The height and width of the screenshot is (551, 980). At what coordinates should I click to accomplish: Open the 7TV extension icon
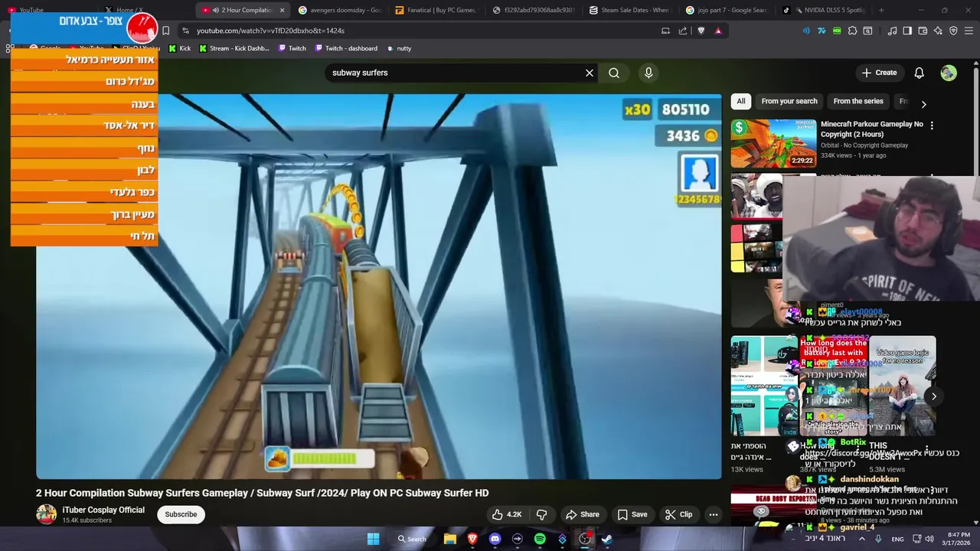(x=822, y=31)
